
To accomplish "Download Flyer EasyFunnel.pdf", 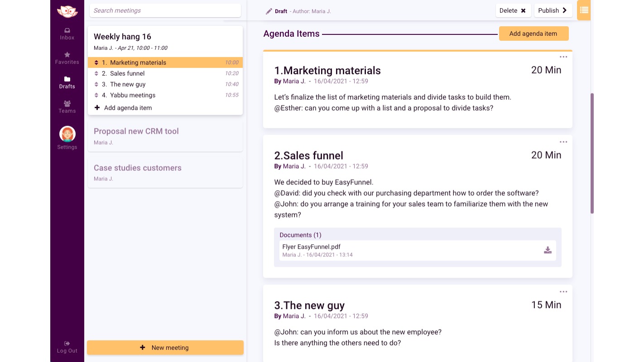I will 548,250.
